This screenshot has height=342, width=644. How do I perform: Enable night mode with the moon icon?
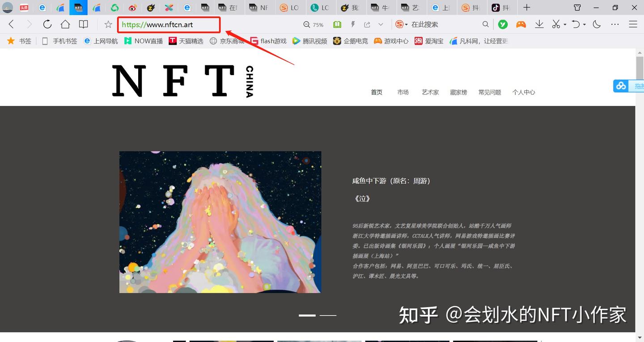pyautogui.click(x=597, y=24)
